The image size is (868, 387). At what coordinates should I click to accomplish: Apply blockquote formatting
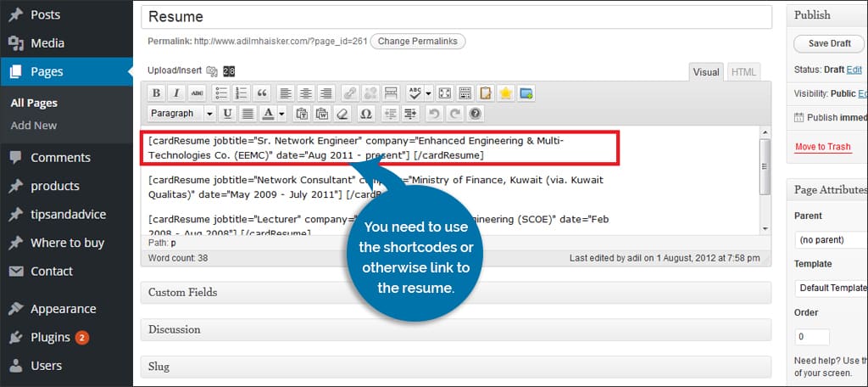point(263,93)
